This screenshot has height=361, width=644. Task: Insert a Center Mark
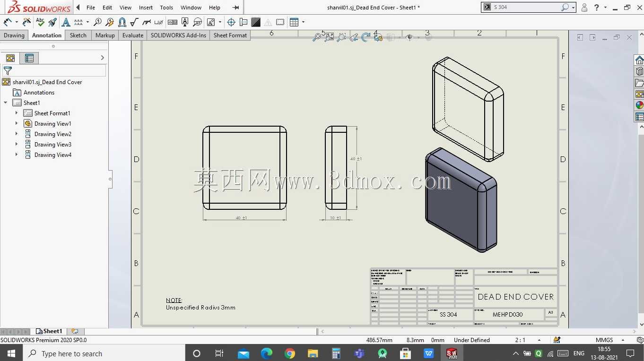(231, 22)
